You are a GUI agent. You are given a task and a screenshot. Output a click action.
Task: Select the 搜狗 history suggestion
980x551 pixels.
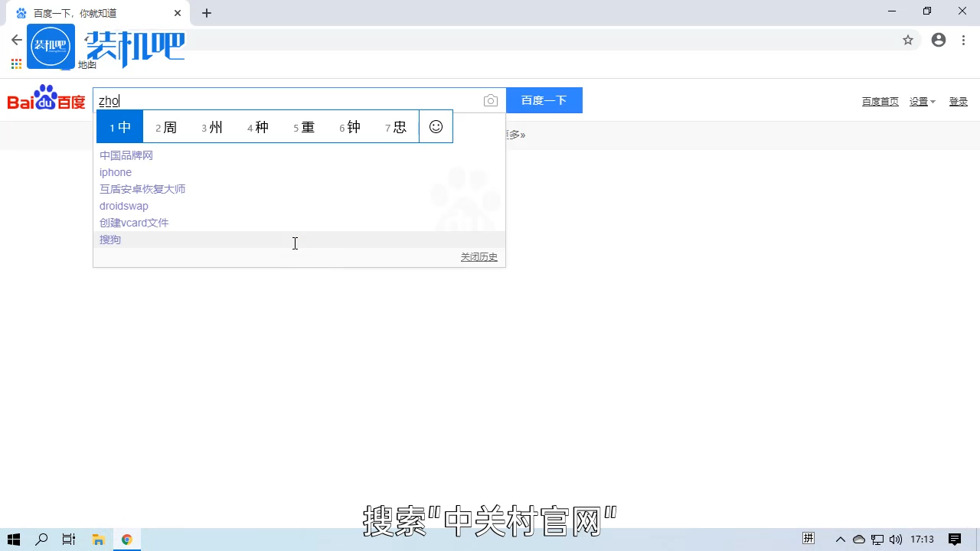click(x=110, y=240)
